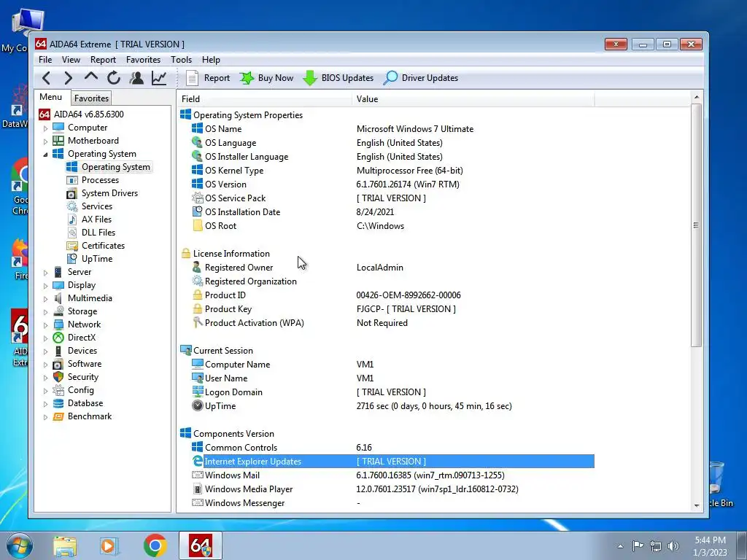Open the Help menu

point(211,60)
